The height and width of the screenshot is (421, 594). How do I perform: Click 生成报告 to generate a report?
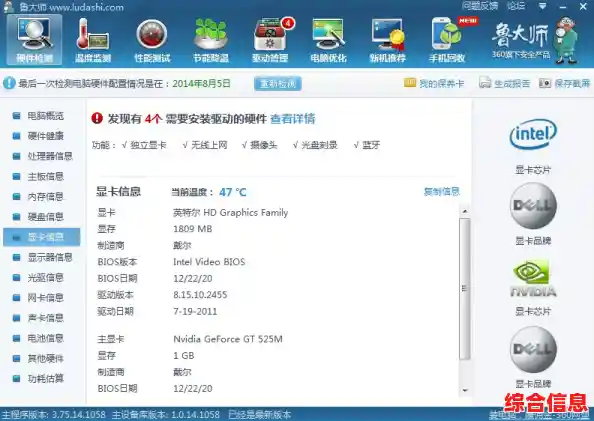pos(512,83)
